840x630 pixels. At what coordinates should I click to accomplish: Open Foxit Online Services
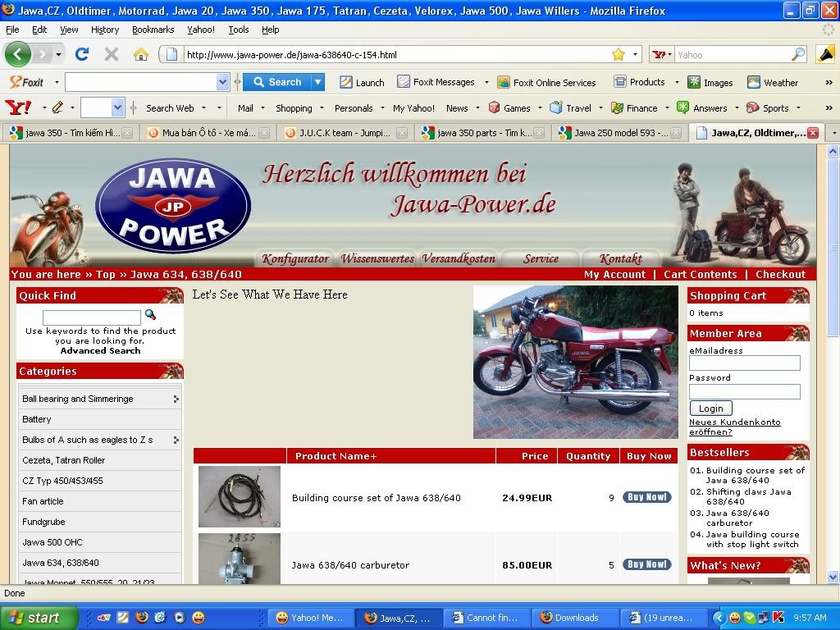coord(546,82)
